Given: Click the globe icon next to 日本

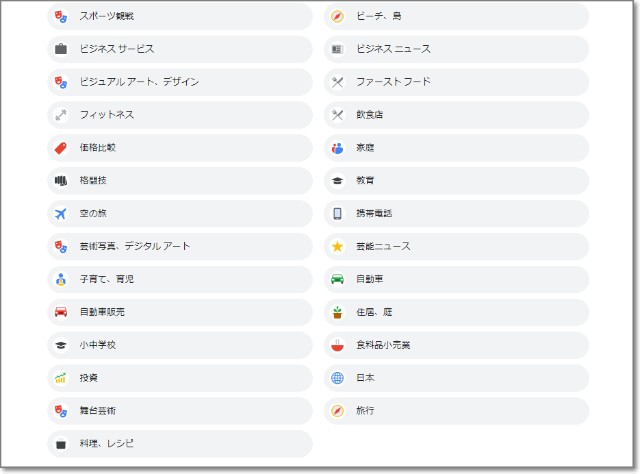Looking at the screenshot, I should pyautogui.click(x=338, y=378).
